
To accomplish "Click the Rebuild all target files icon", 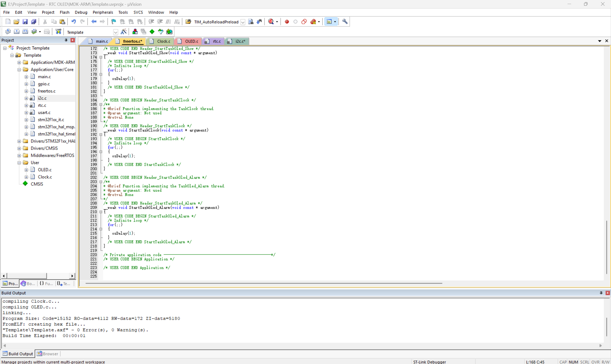I will (x=25, y=32).
